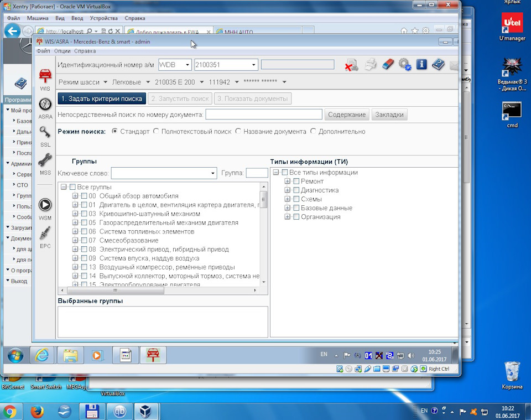Open the SSL module in sidebar
Viewport: 531px width, 420px height.
[45, 137]
